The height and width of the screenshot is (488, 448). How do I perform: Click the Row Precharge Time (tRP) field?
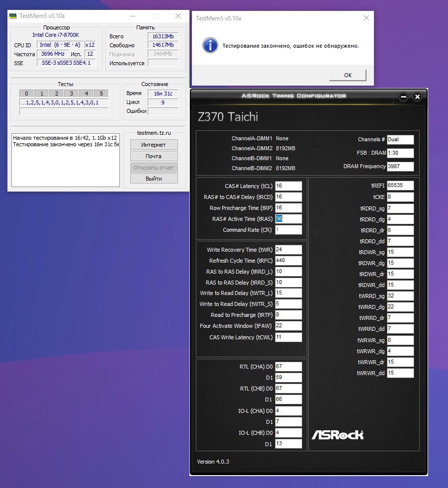click(288, 207)
